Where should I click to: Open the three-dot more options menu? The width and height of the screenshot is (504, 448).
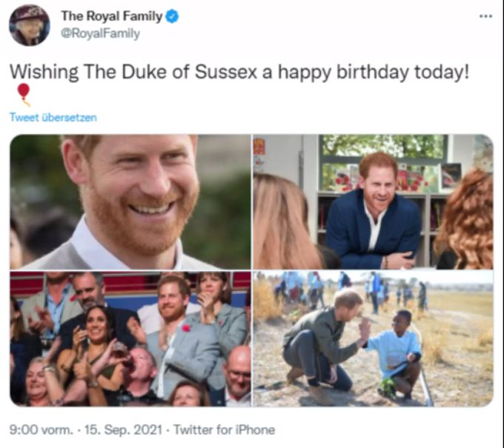point(486,16)
